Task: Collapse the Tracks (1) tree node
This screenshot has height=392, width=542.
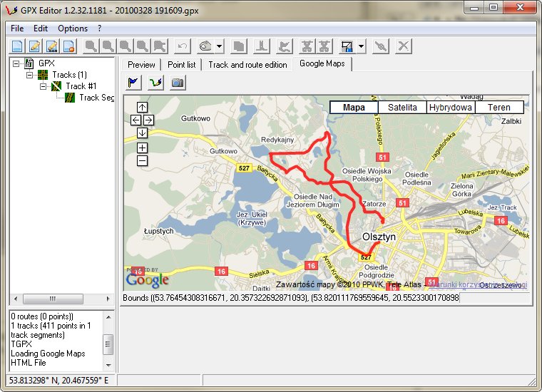Action: tap(30, 75)
